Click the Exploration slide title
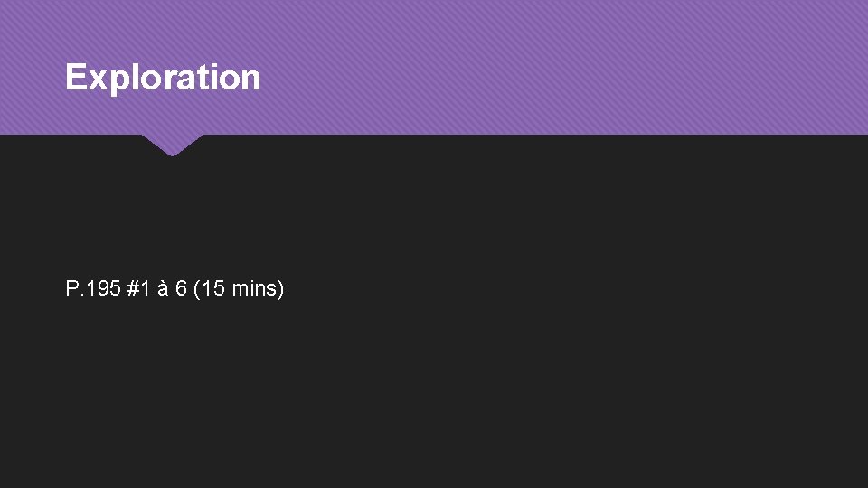 [163, 78]
